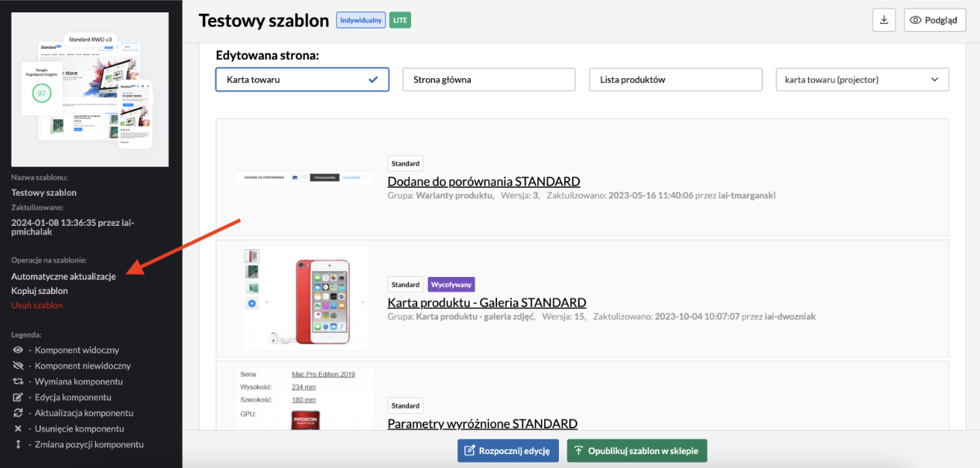Click the Wymiana komponentu swap icon

18,382
